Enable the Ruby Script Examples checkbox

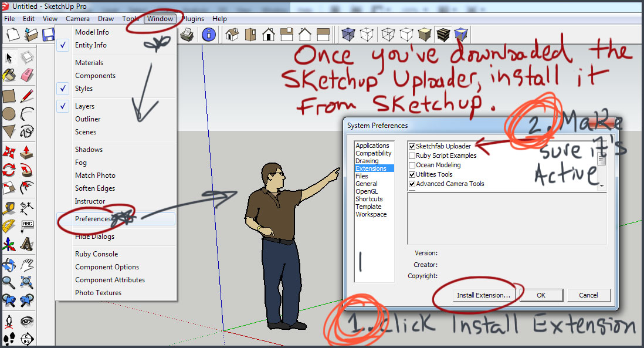click(x=412, y=156)
